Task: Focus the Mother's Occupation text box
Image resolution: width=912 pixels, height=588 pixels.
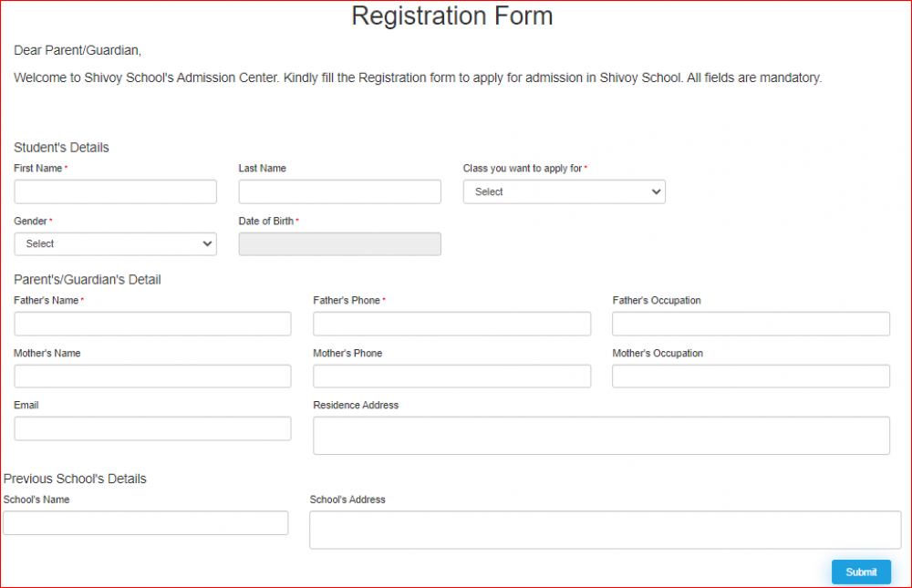Action: pyautogui.click(x=751, y=377)
